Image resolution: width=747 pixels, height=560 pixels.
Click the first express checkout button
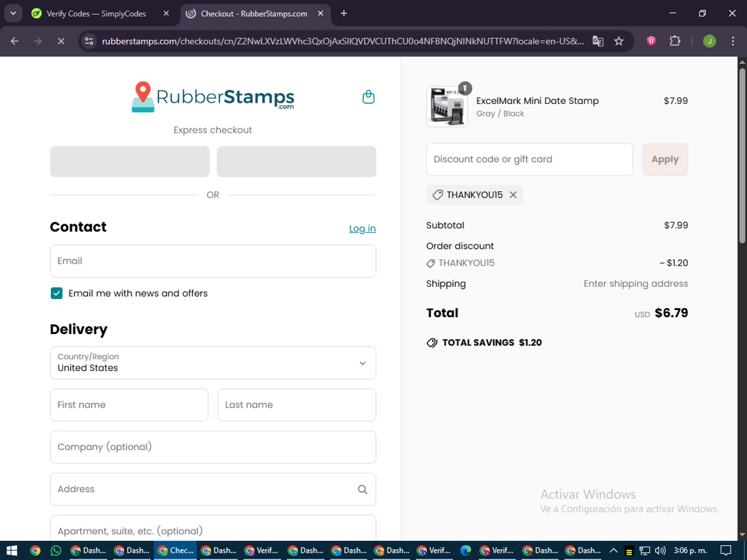pos(129,161)
